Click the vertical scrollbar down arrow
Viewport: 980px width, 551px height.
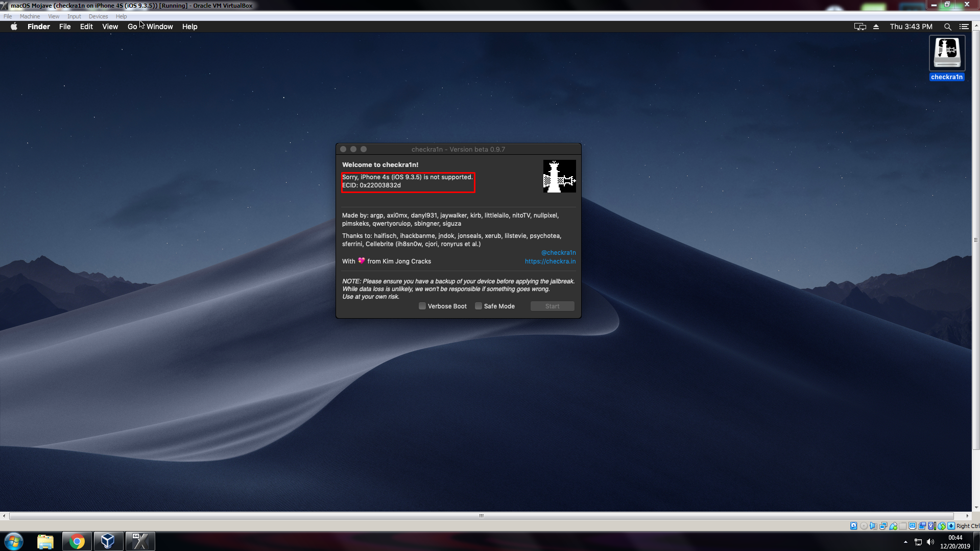click(976, 508)
